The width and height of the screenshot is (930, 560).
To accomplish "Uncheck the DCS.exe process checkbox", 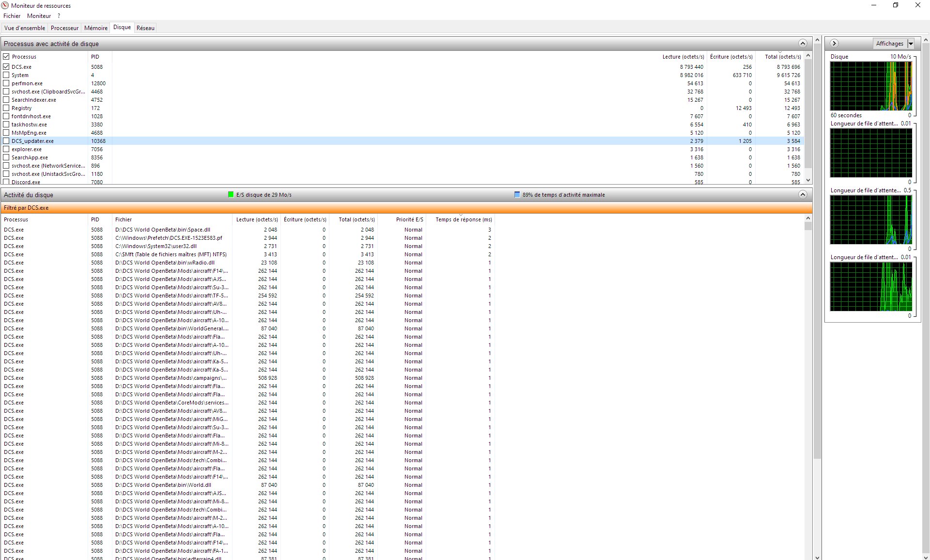I will tap(6, 67).
